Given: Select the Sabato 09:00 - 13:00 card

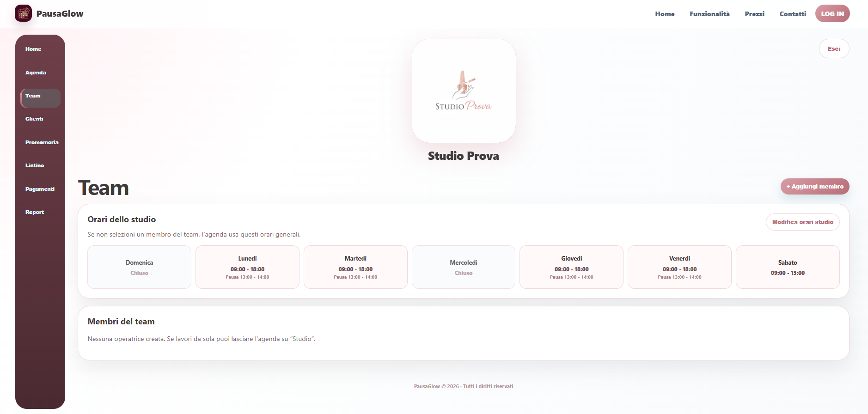Looking at the screenshot, I should [x=788, y=267].
